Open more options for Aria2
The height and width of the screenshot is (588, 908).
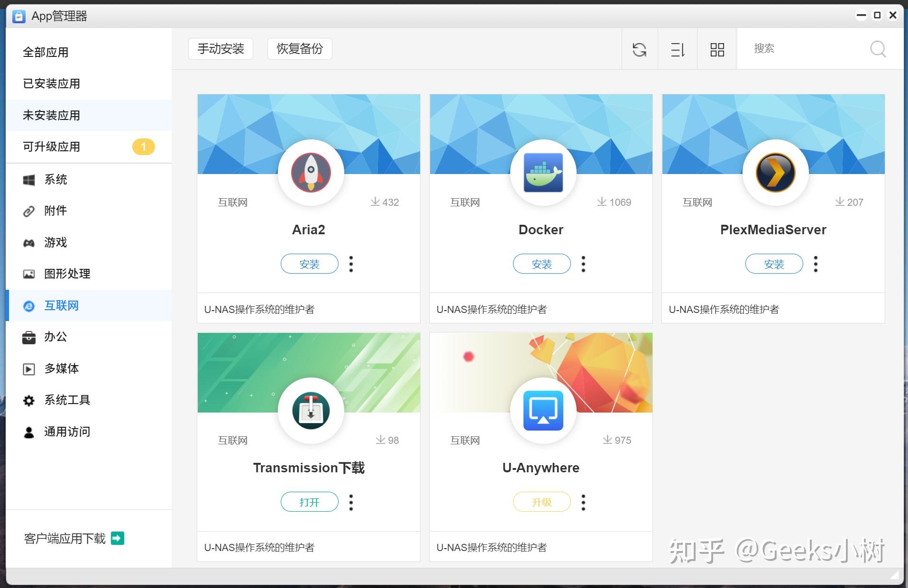[351, 264]
